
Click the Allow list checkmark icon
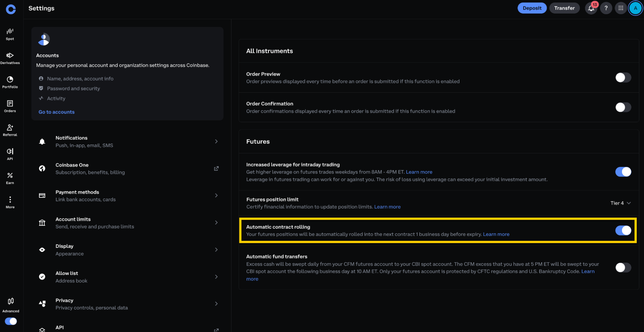tap(42, 277)
